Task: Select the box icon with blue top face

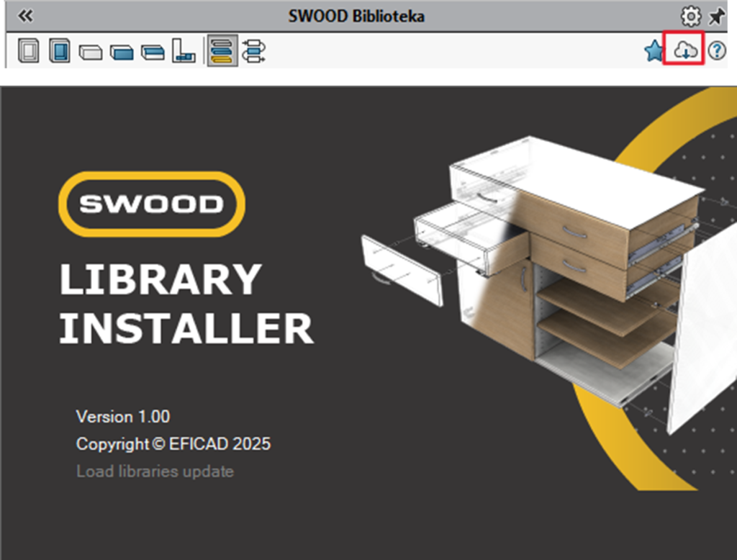Action: coord(153,52)
